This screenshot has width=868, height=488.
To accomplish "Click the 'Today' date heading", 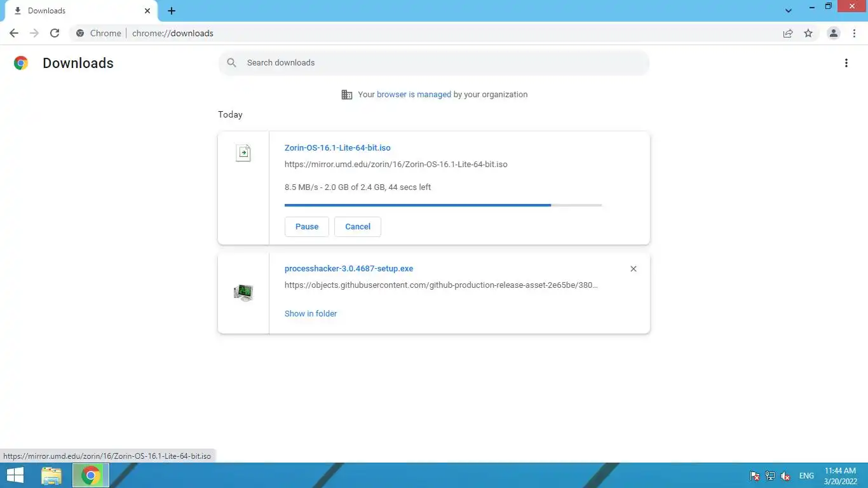I will 230,114.
